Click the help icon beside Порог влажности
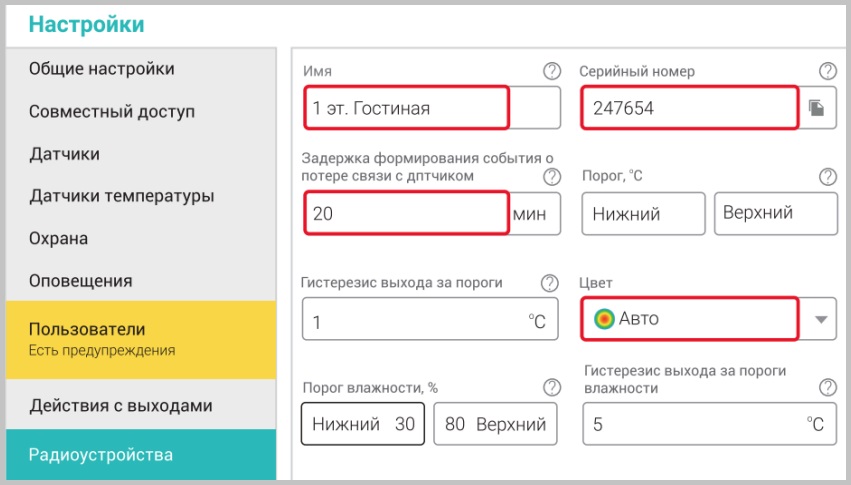Viewport: 851px width, 485px height. coord(551,387)
